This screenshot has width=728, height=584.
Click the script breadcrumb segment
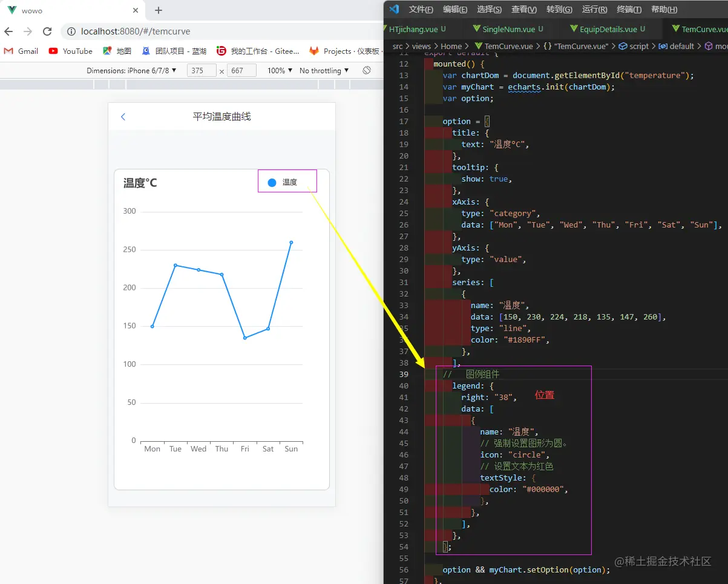coord(634,46)
